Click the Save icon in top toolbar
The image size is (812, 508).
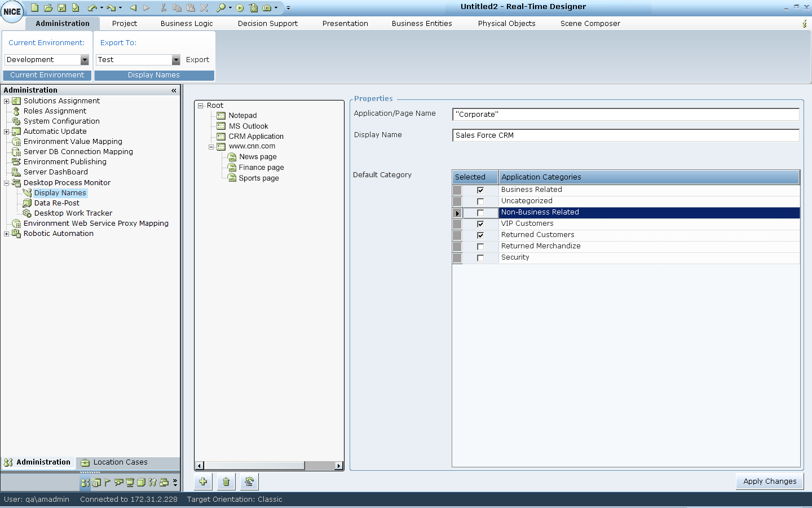[61, 8]
